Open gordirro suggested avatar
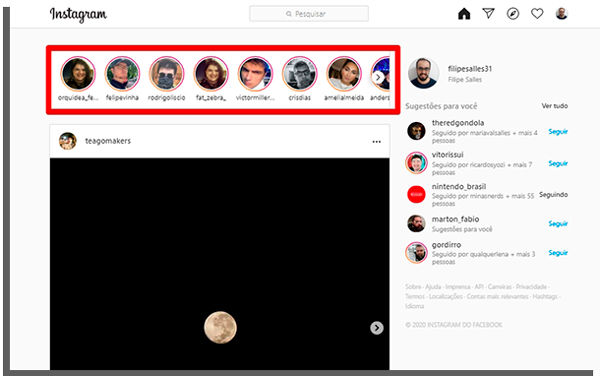The width and height of the screenshot is (600, 376). coord(416,252)
